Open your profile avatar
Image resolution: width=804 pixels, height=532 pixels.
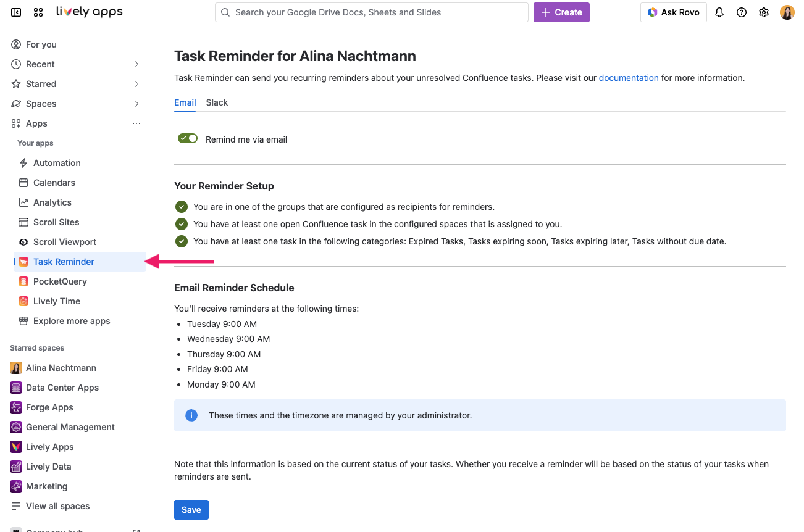[787, 12]
